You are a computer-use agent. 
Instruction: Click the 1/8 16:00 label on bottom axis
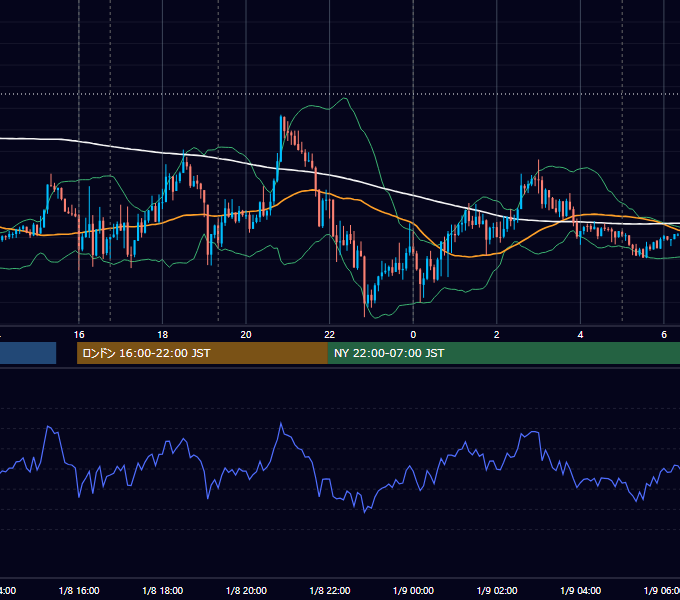click(79, 590)
